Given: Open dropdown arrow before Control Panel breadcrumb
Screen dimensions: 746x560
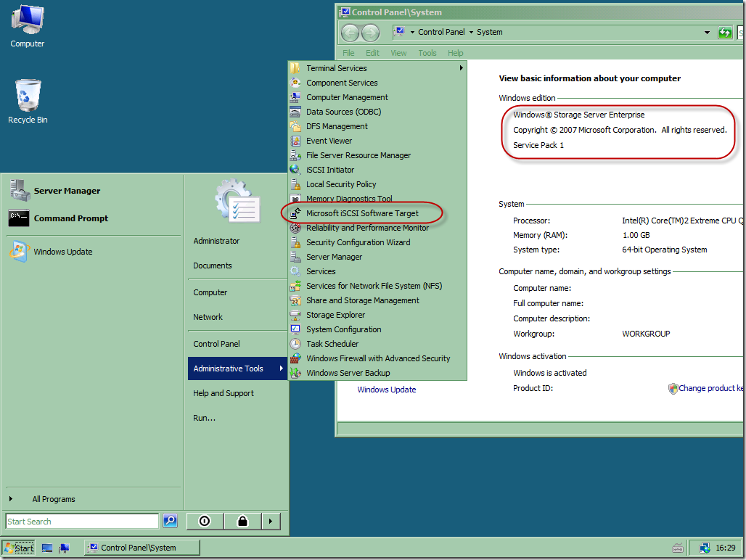Looking at the screenshot, I should pyautogui.click(x=412, y=33).
